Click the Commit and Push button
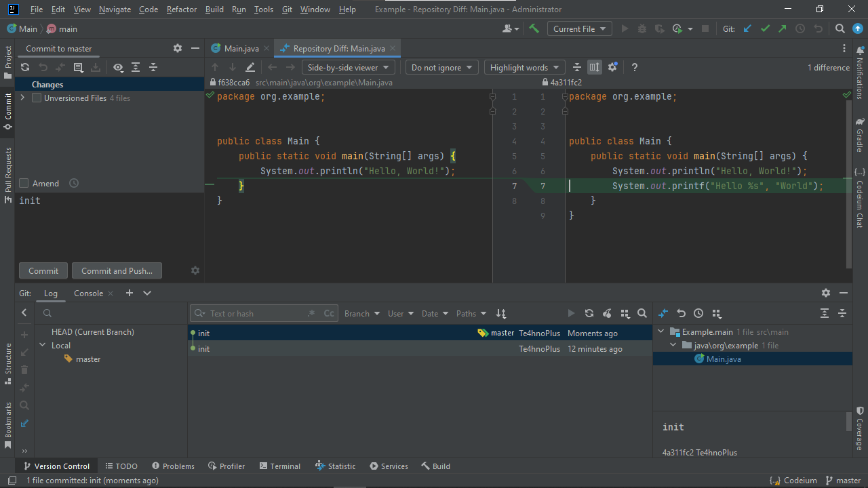The width and height of the screenshot is (868, 488). point(117,270)
